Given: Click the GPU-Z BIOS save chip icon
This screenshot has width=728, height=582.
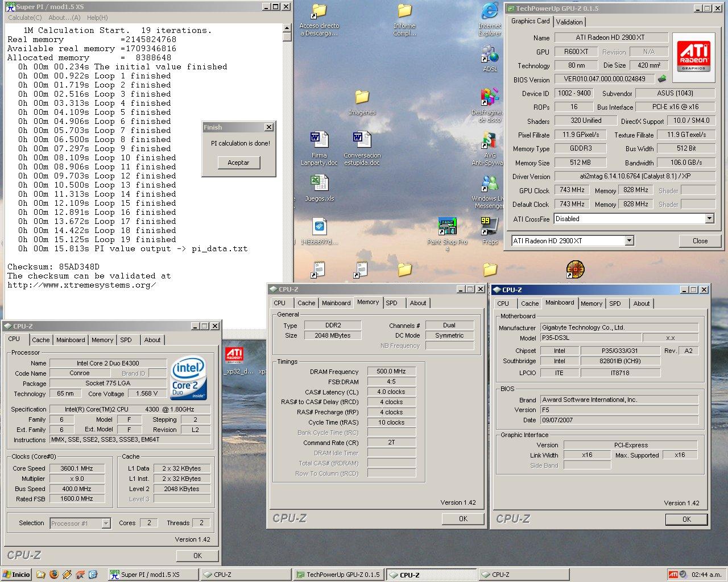Looking at the screenshot, I should tap(662, 79).
